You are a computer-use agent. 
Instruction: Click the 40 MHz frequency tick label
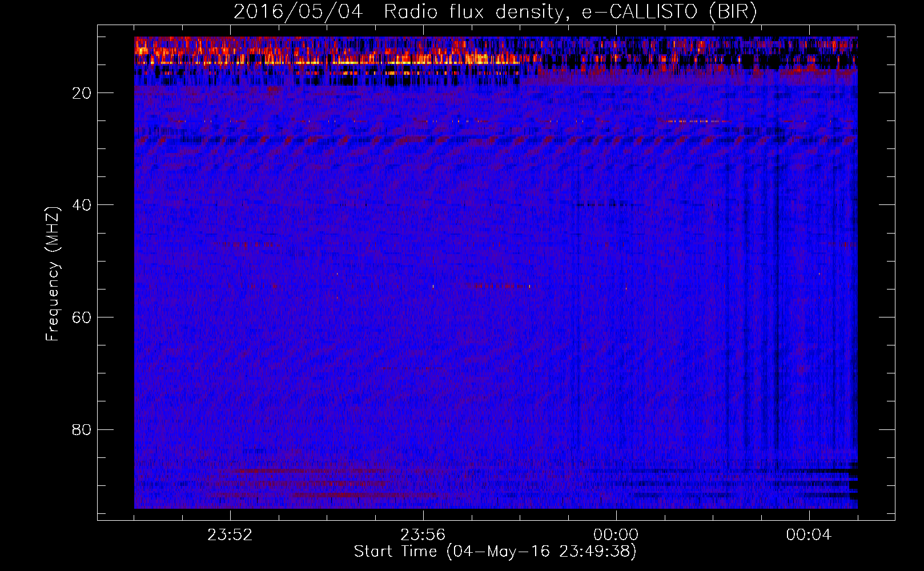point(82,205)
